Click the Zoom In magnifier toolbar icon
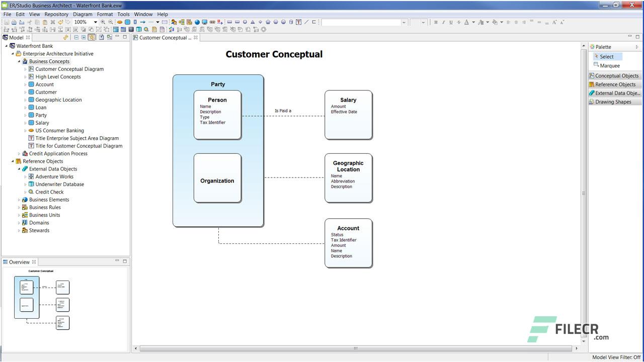This screenshot has height=362, width=644. 103,22
